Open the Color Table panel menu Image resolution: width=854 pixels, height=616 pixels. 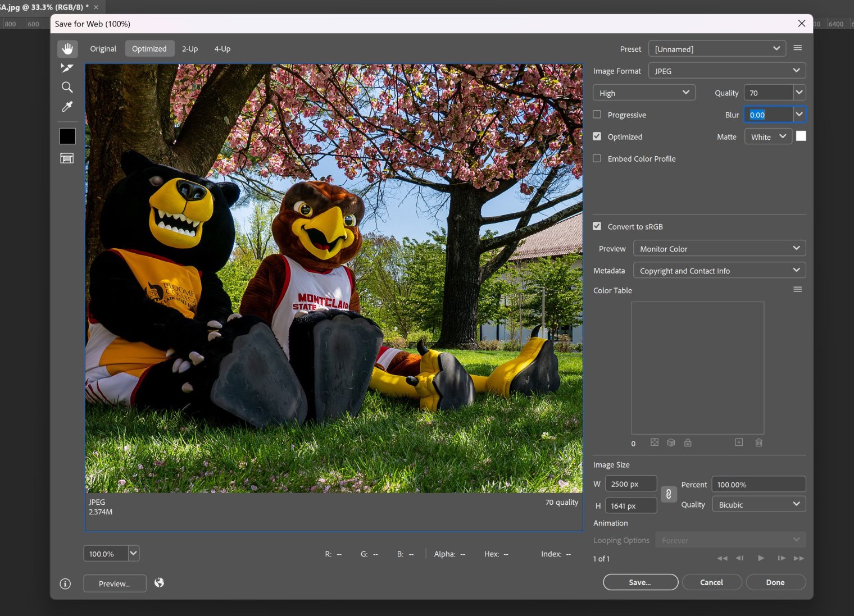point(797,289)
